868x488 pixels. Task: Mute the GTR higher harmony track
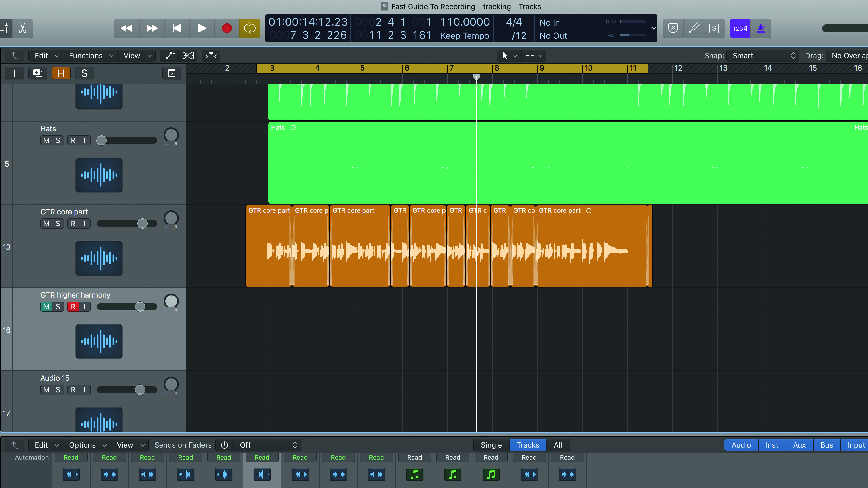click(46, 306)
